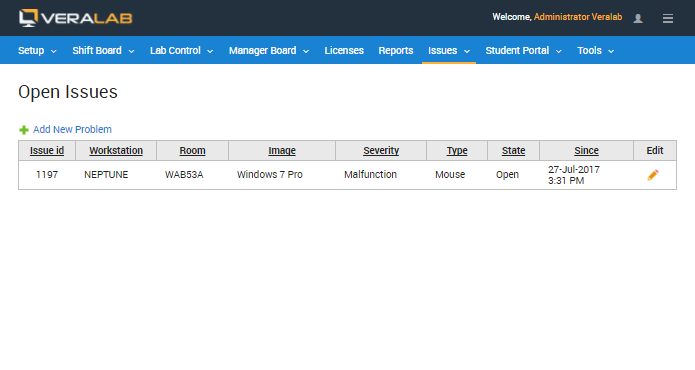Sort table by Room column
Screen dimensions: 695x370
coord(192,151)
